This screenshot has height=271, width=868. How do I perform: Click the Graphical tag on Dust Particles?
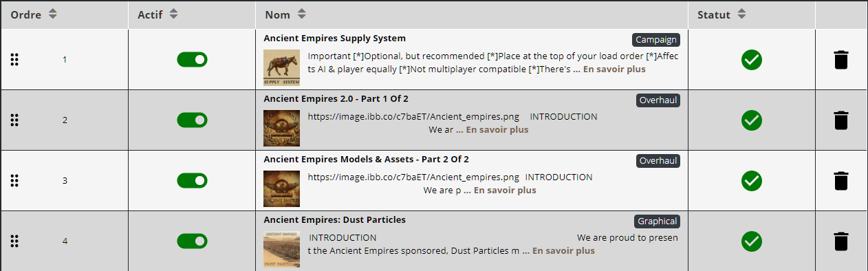[657, 221]
